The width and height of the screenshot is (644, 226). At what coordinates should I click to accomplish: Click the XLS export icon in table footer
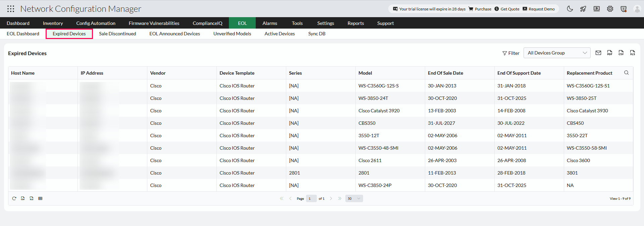tap(32, 198)
